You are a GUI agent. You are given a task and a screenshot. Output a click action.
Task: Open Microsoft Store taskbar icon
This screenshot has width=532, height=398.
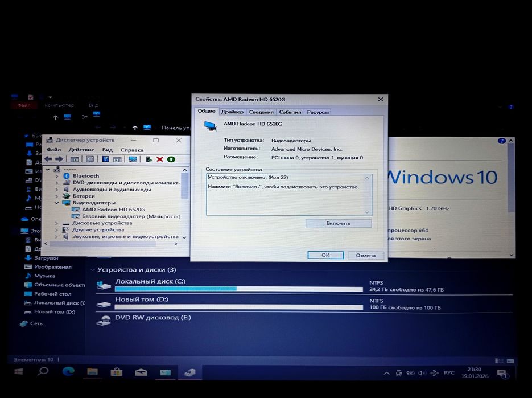(x=117, y=372)
